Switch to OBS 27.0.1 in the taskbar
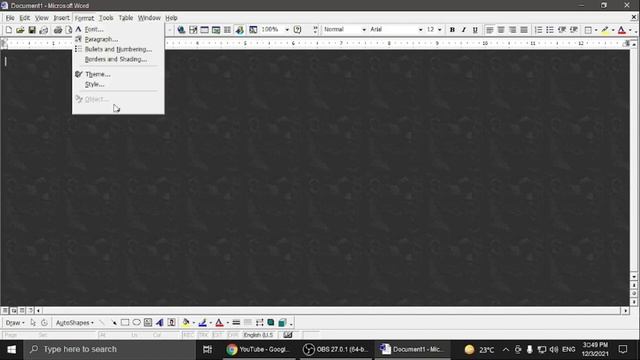The image size is (640, 360). point(336,349)
